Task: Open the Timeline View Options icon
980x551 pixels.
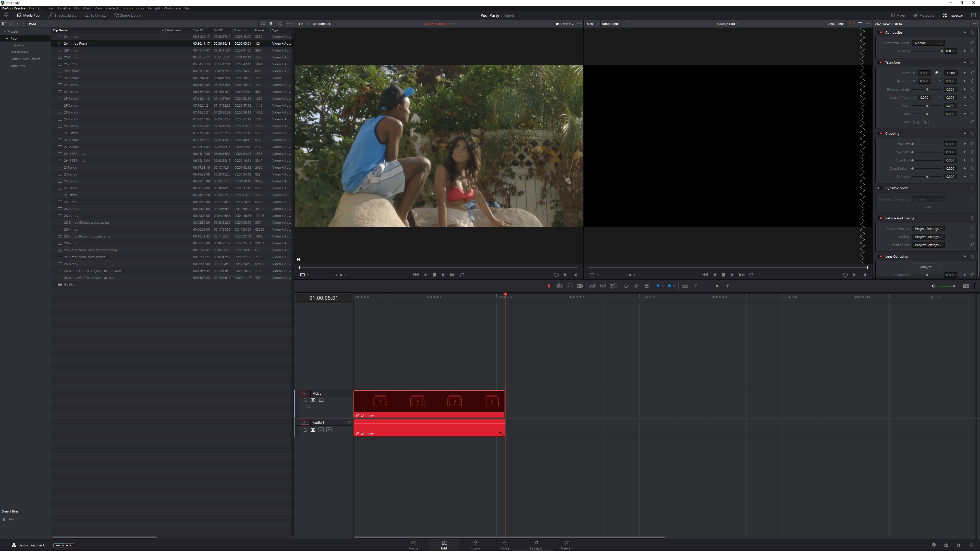Action: (x=685, y=286)
